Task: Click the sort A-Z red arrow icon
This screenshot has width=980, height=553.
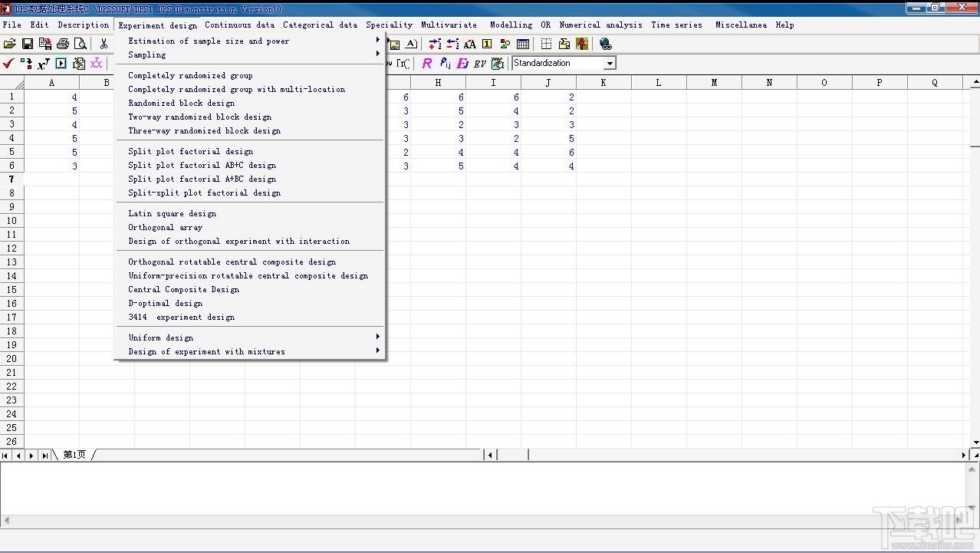Action: [x=582, y=44]
